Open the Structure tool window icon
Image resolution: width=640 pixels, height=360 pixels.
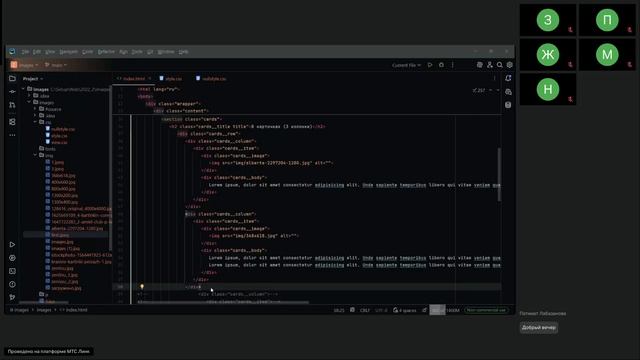[12, 122]
